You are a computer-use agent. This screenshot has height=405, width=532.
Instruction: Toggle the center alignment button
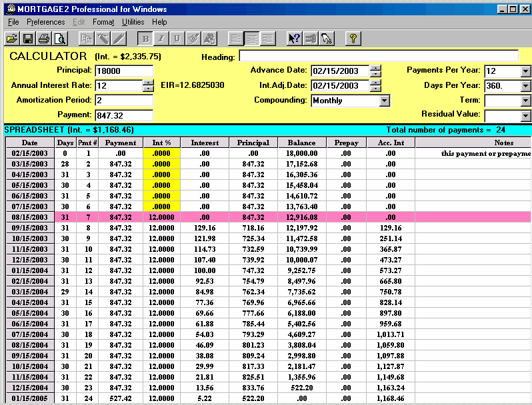252,39
